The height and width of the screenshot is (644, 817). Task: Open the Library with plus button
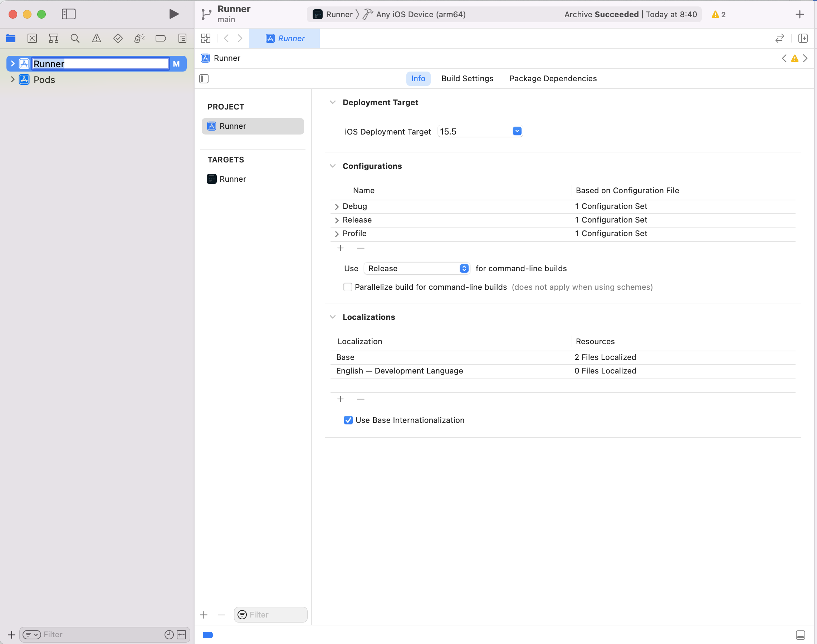[x=800, y=14]
